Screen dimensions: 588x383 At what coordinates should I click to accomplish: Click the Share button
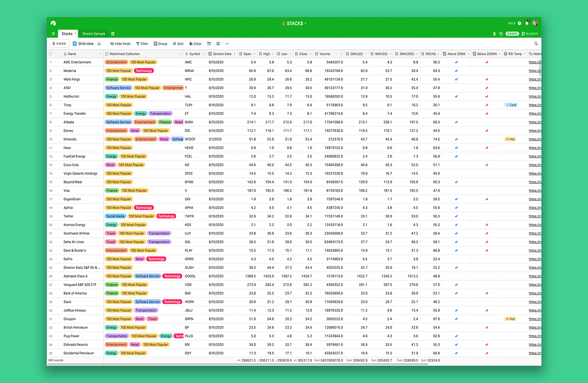[x=513, y=33]
